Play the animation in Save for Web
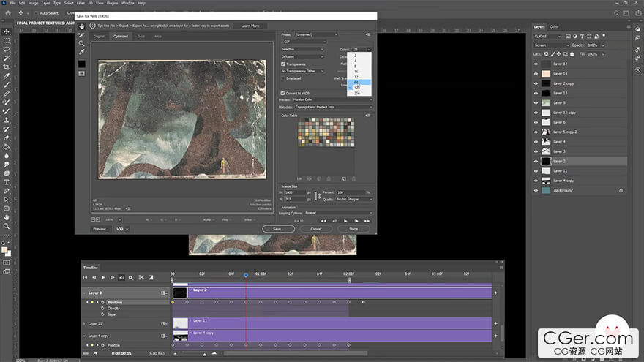 point(345,221)
